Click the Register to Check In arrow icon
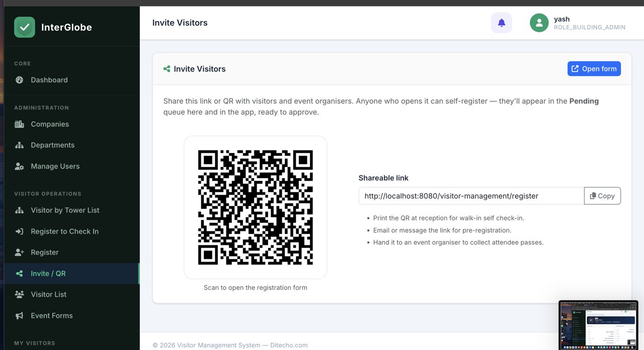This screenshot has width=644, height=350. [x=20, y=231]
